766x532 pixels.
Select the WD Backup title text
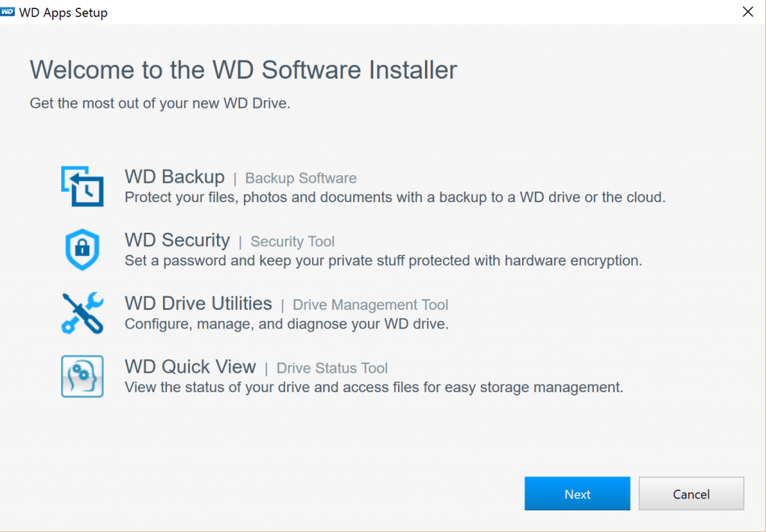point(174,177)
